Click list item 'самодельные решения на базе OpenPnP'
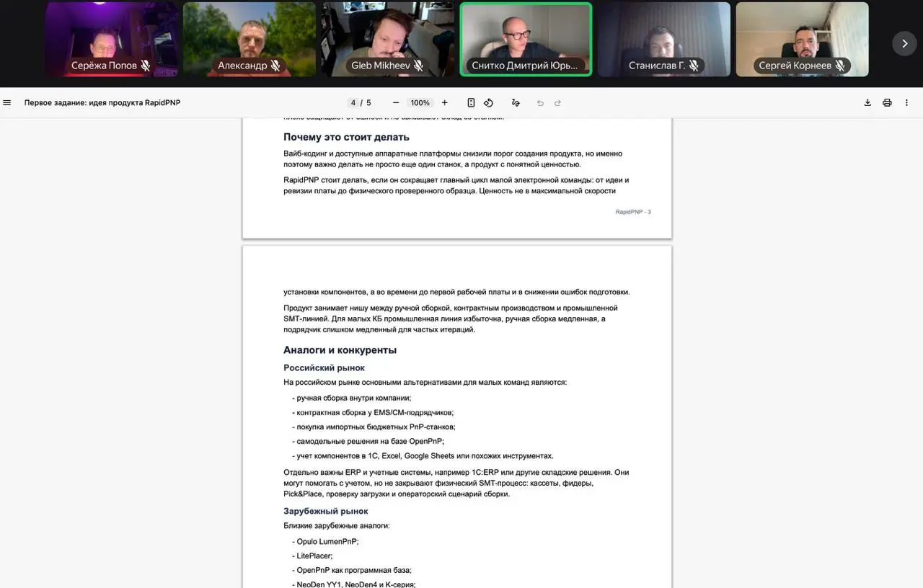The height and width of the screenshot is (588, 923). (x=368, y=442)
